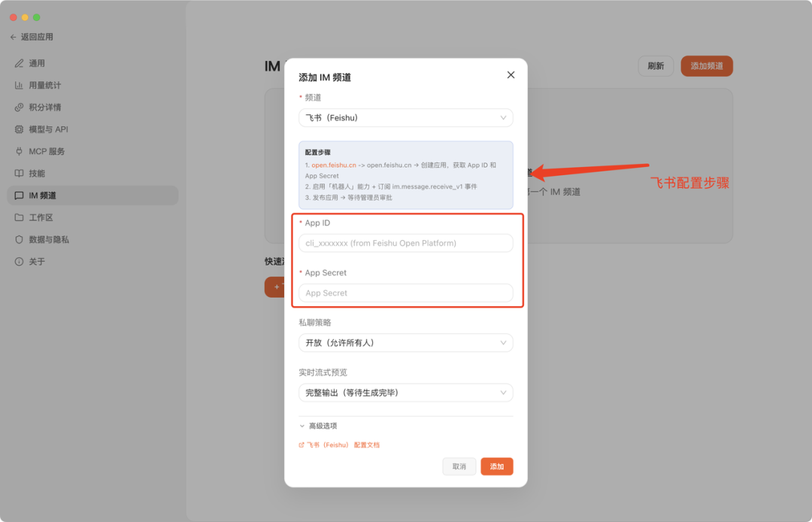Click the back arrow next to 返回应用
Viewport: 812px width, 522px height.
[x=13, y=37]
